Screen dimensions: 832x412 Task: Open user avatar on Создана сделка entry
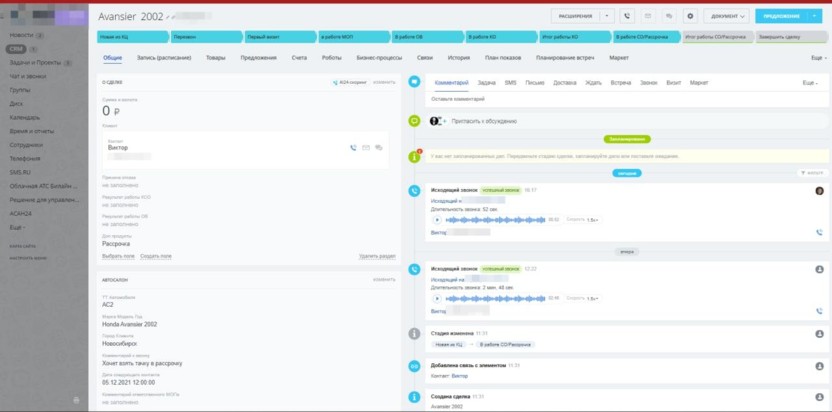point(819,397)
